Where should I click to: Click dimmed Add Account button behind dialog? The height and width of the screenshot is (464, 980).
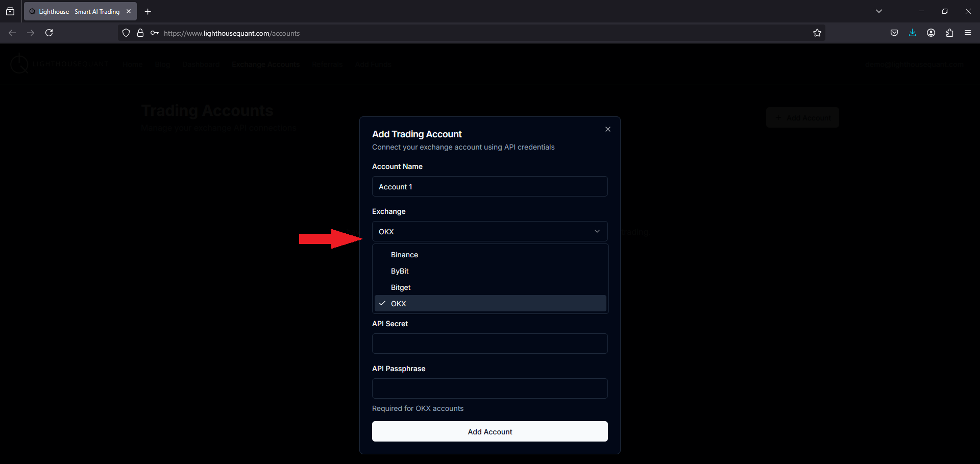click(x=802, y=117)
